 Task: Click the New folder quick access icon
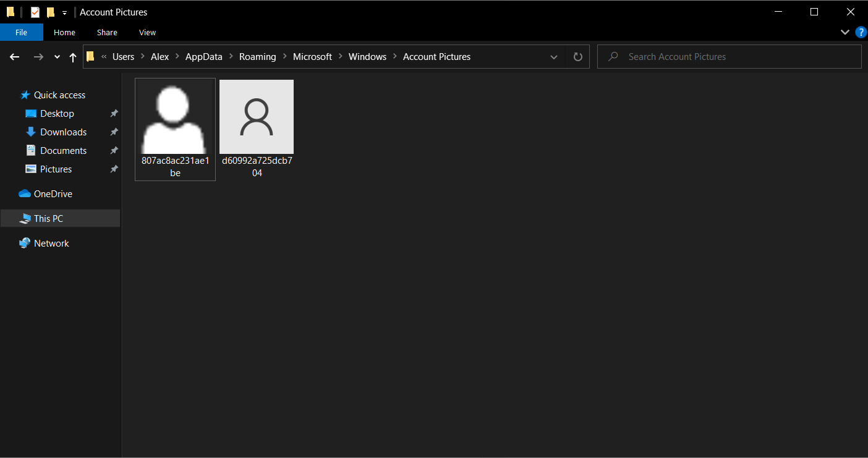[51, 12]
